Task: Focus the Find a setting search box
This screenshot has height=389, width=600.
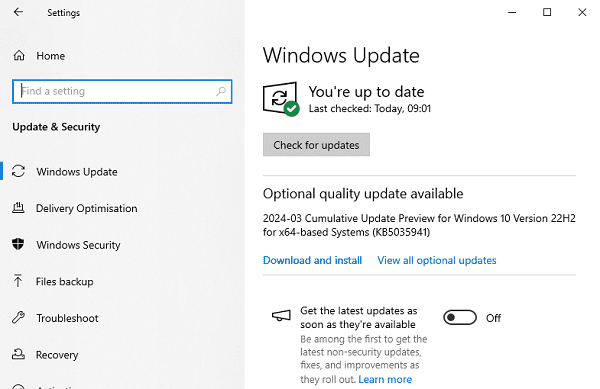Action: click(x=122, y=91)
